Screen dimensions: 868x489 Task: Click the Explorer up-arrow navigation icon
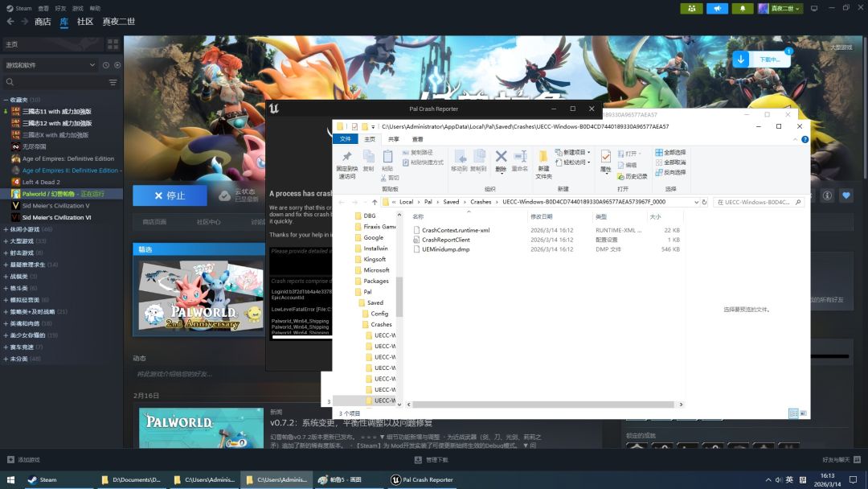375,202
